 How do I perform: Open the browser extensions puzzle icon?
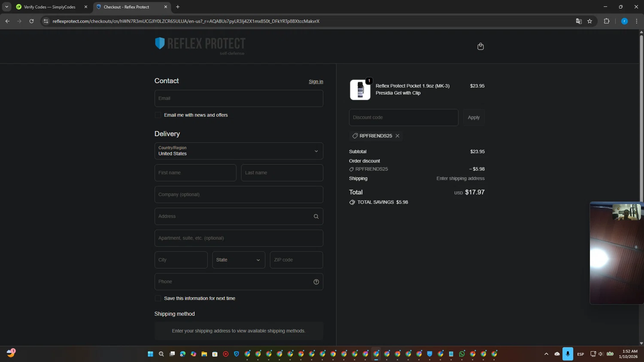(x=607, y=21)
